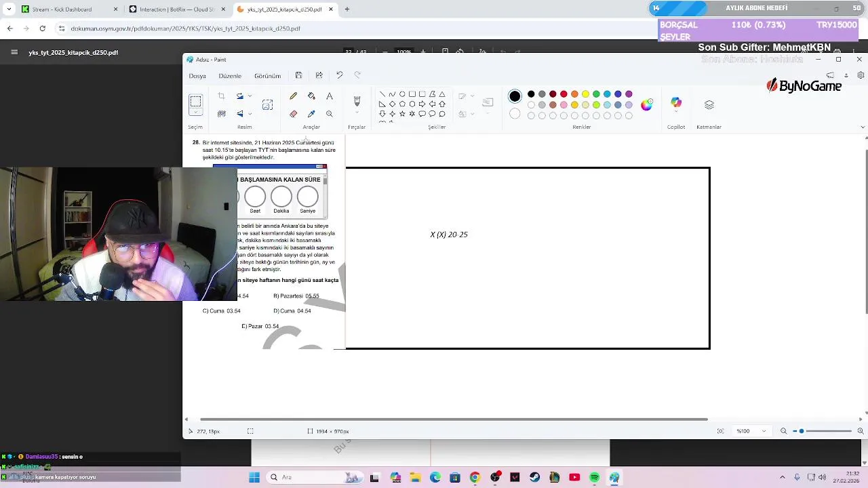Open Steam from the taskbar

click(x=534, y=477)
